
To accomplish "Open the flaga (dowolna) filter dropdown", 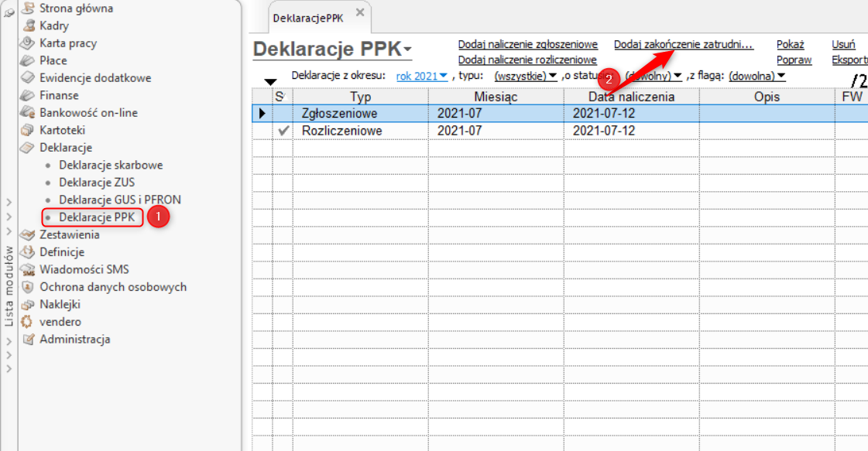I will coord(756,76).
